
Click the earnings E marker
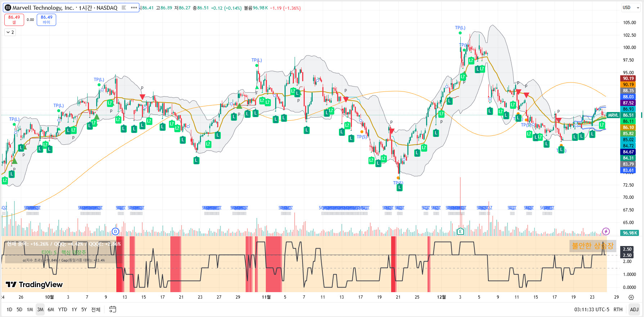point(460,231)
